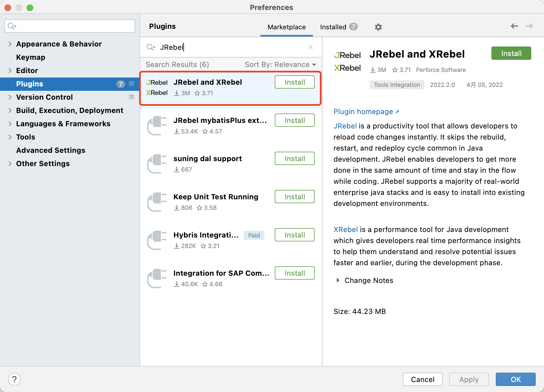Click the Keep Unit Test Running plug icon
544x392 pixels.
click(x=157, y=202)
